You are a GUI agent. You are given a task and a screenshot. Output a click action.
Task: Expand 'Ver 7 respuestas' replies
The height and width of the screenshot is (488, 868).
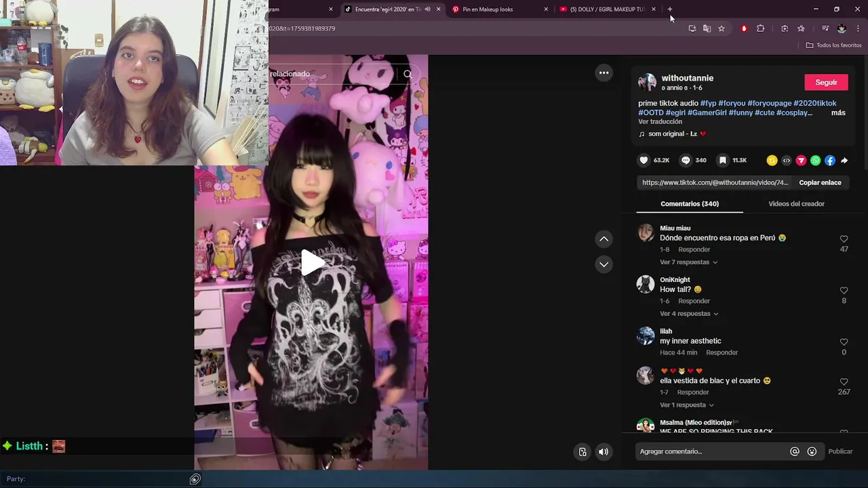point(688,262)
